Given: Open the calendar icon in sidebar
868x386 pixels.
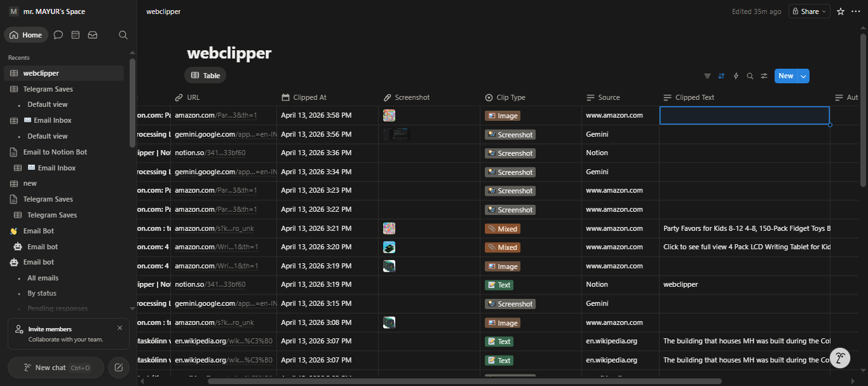Looking at the screenshot, I should 76,35.
